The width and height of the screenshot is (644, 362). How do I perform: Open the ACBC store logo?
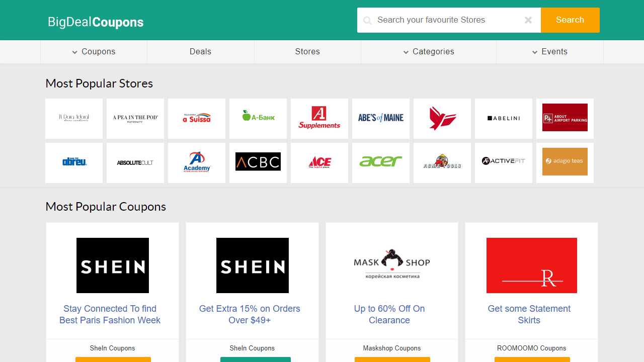tap(258, 162)
